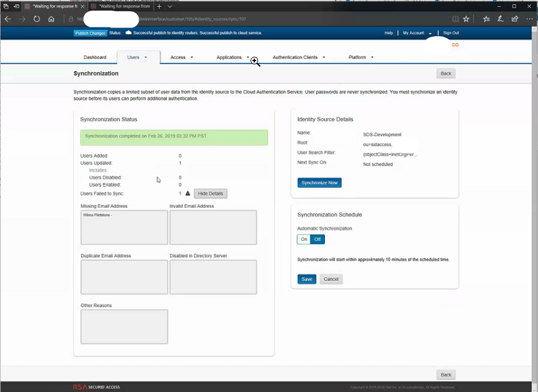This screenshot has width=538, height=392.
Task: Expand the My Account dropdown
Action: coord(417,33)
